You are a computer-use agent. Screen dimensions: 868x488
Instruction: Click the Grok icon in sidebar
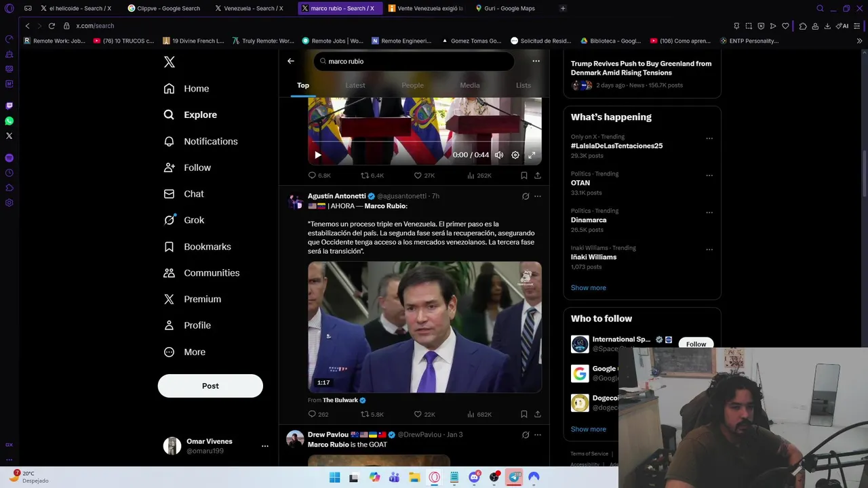[170, 220]
